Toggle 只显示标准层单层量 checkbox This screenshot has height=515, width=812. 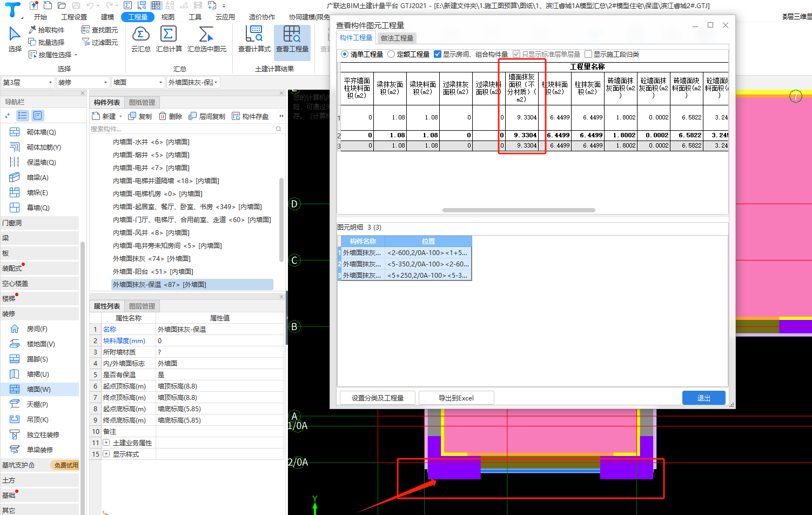(516, 54)
